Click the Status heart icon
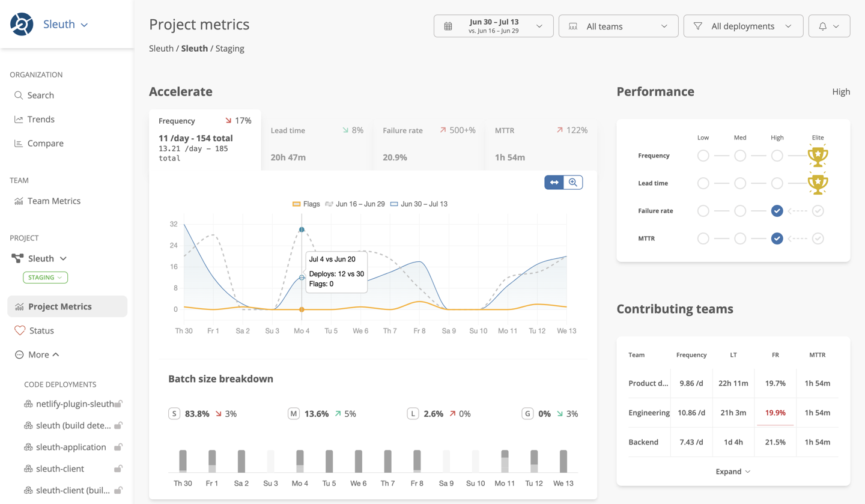 tap(20, 330)
